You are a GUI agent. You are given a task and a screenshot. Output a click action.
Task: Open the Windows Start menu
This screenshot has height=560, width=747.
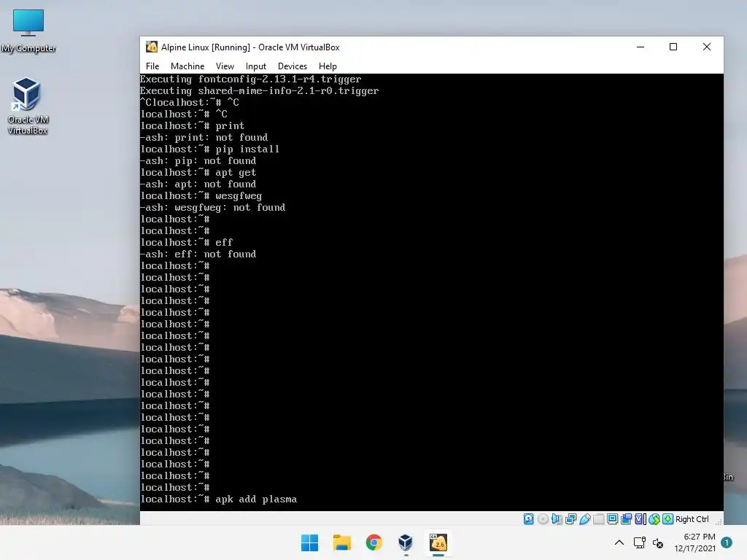tap(309, 542)
